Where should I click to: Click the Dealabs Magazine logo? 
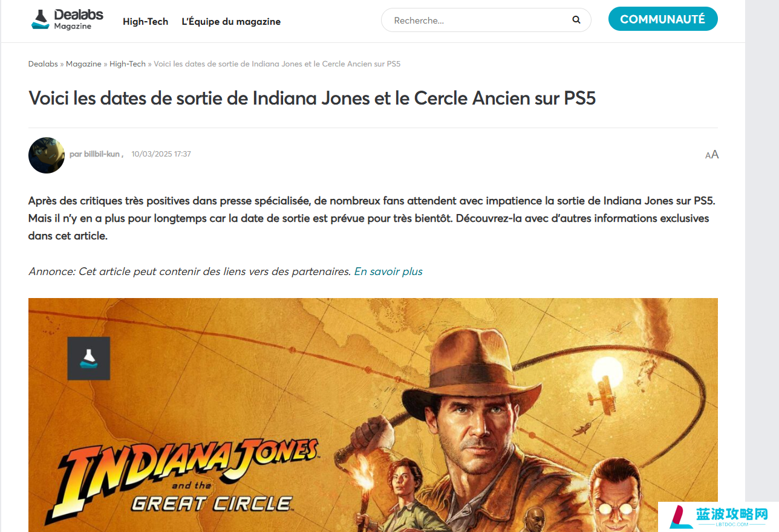(x=67, y=19)
